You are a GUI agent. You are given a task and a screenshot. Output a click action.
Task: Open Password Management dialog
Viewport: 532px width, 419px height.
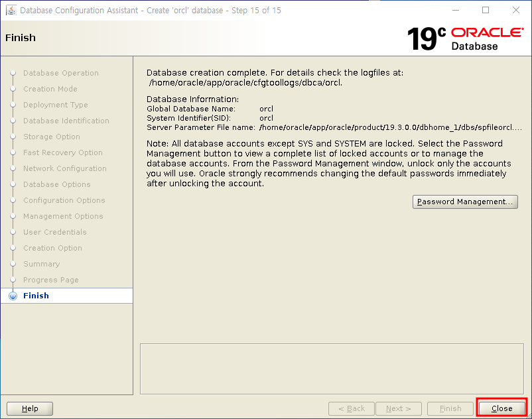click(465, 202)
